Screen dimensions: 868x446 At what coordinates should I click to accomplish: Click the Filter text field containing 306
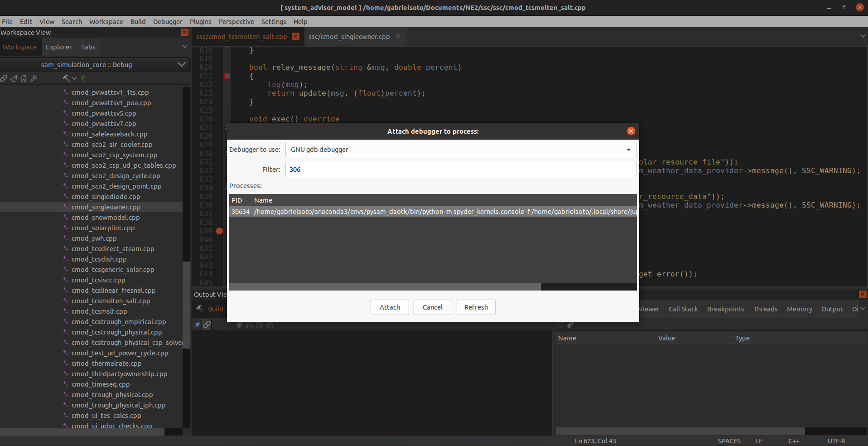[x=461, y=170]
